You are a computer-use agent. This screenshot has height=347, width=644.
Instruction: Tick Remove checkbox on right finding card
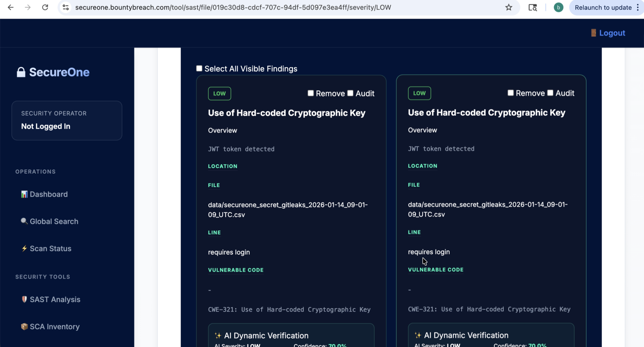[x=510, y=93]
